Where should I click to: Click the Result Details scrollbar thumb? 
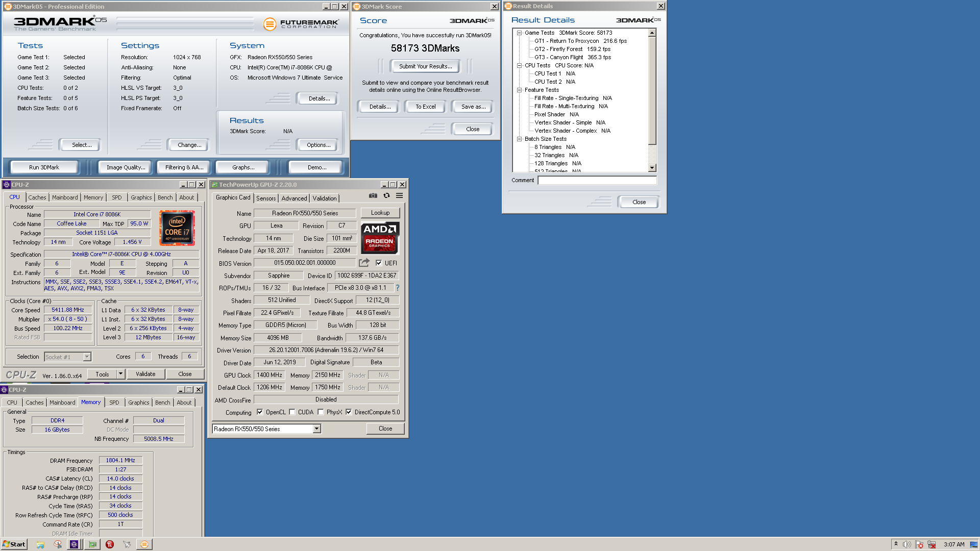tap(652, 90)
